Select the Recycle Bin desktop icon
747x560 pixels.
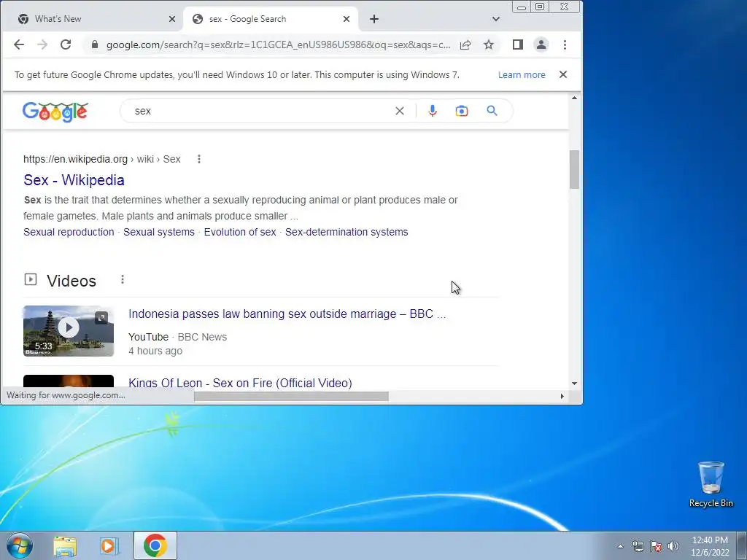tap(711, 484)
